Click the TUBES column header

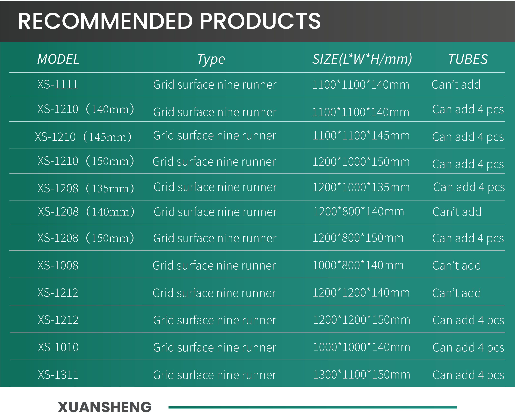point(468,59)
